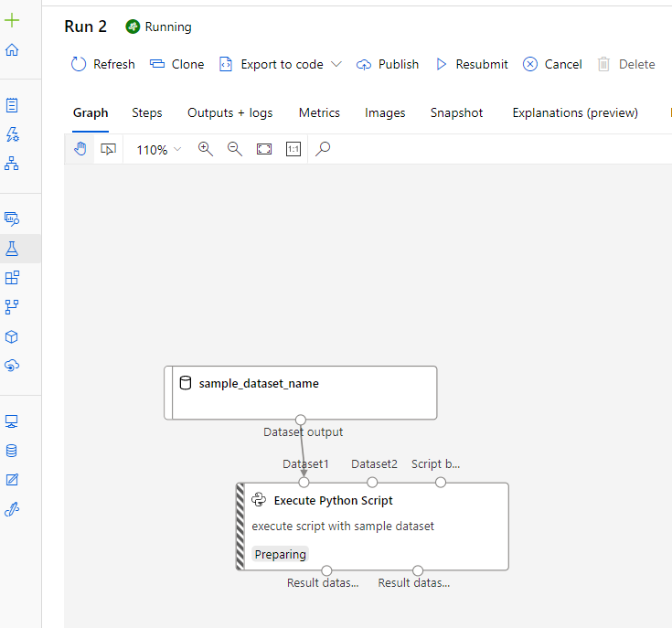Screen dimensions: 672x628
Task: Open Datasets sidebar icon with magnifier
Action: tap(12, 218)
